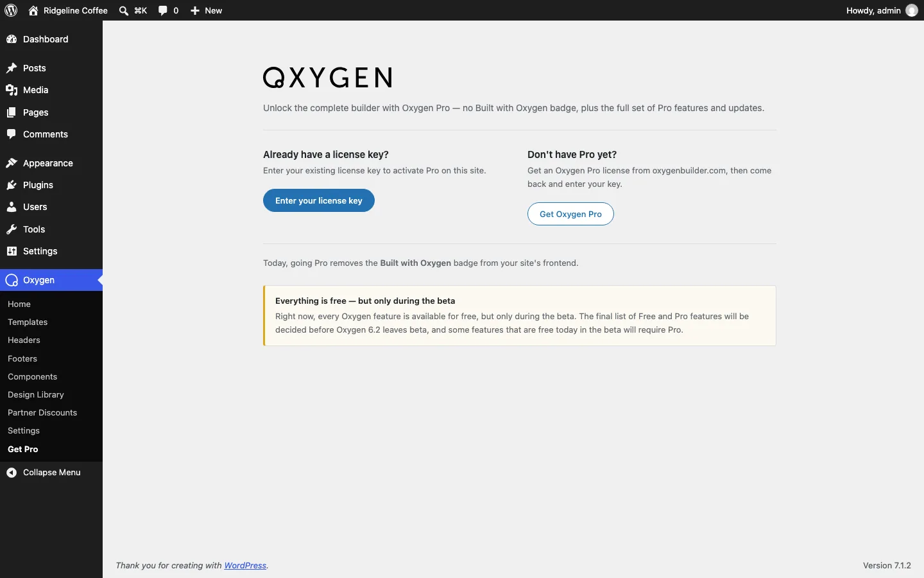
Task: Click the WordPress logo icon
Action: [11, 10]
